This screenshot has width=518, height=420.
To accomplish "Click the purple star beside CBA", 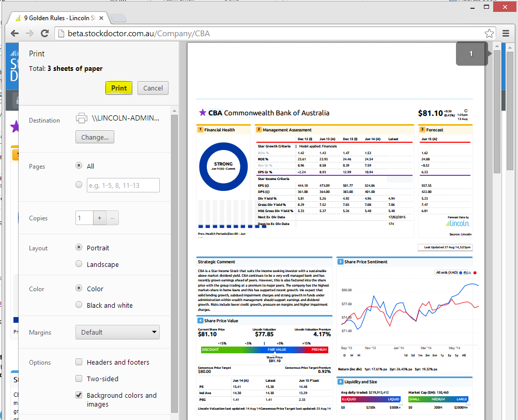I will pyautogui.click(x=203, y=113).
